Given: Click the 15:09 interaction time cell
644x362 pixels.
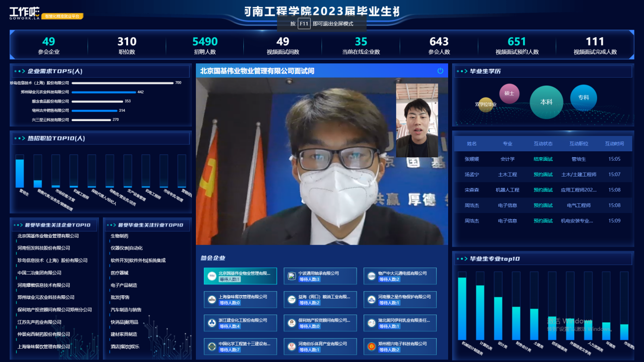Looking at the screenshot, I should coord(614,221).
